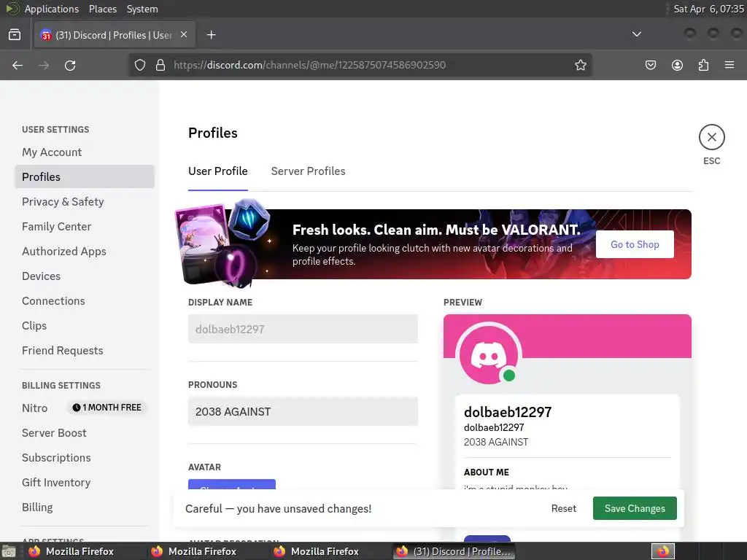The width and height of the screenshot is (747, 560).
Task: Open Connections settings
Action: 85,300
